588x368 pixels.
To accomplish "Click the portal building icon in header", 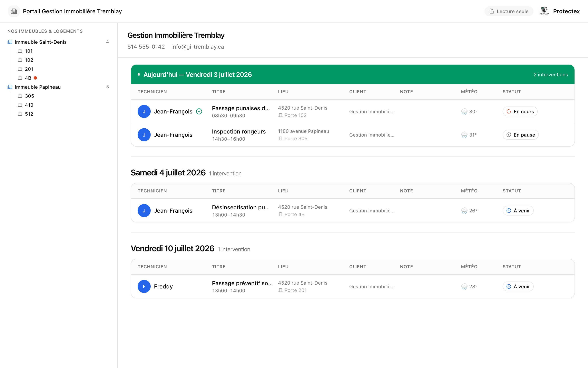I will pos(14,11).
